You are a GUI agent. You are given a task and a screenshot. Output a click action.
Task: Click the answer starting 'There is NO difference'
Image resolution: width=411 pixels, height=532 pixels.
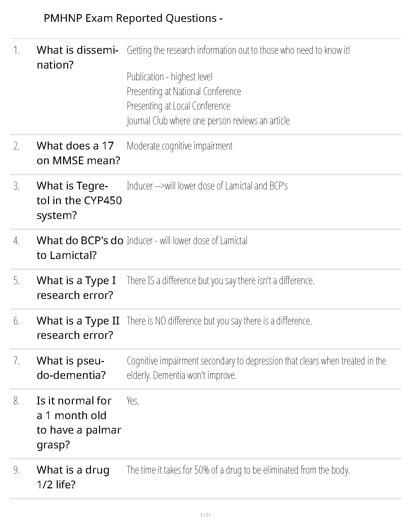(219, 321)
